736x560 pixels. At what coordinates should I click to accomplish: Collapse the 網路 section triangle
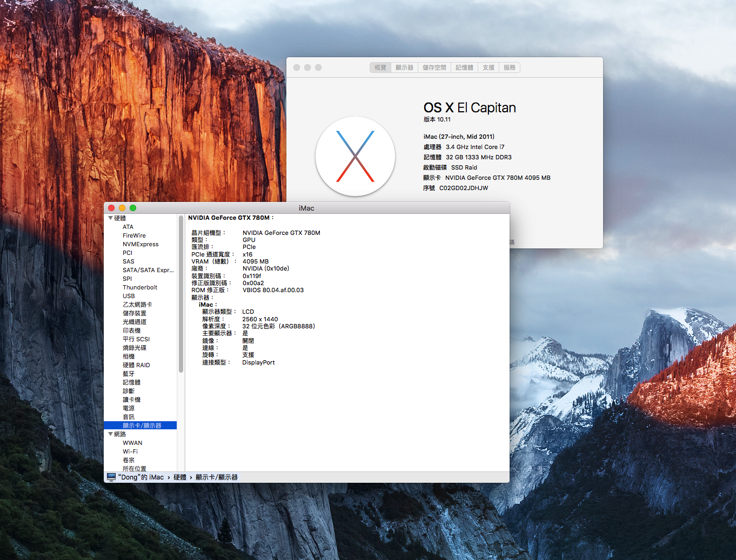tap(111, 434)
